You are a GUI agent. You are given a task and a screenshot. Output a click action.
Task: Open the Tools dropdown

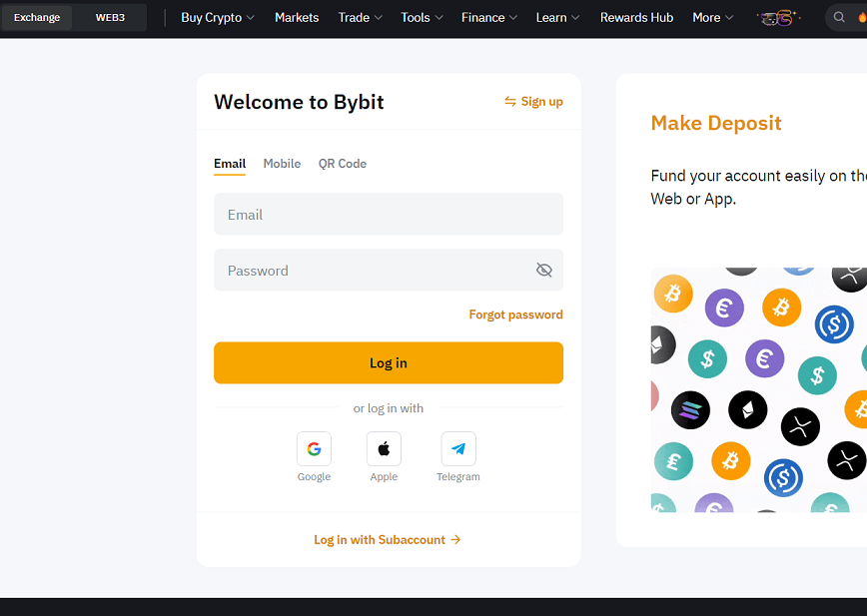tap(422, 18)
